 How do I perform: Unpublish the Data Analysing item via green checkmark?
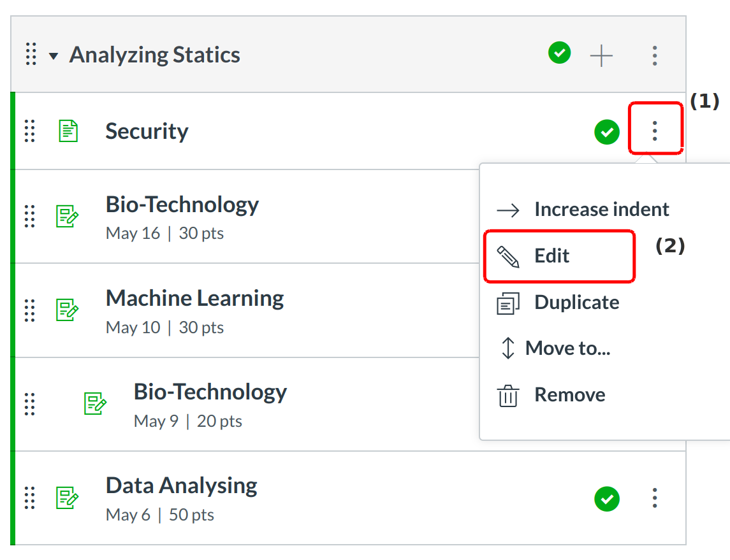tap(606, 498)
